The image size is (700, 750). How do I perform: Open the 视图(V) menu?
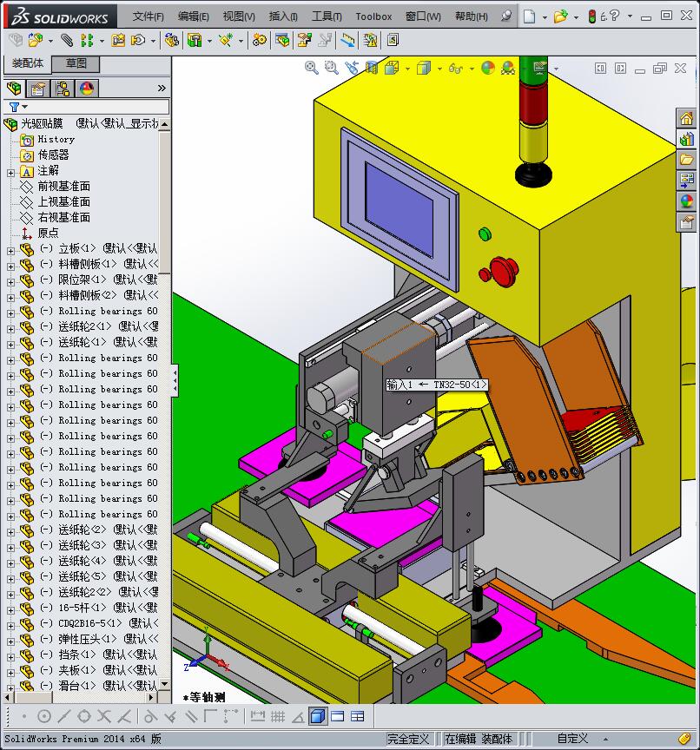[239, 16]
